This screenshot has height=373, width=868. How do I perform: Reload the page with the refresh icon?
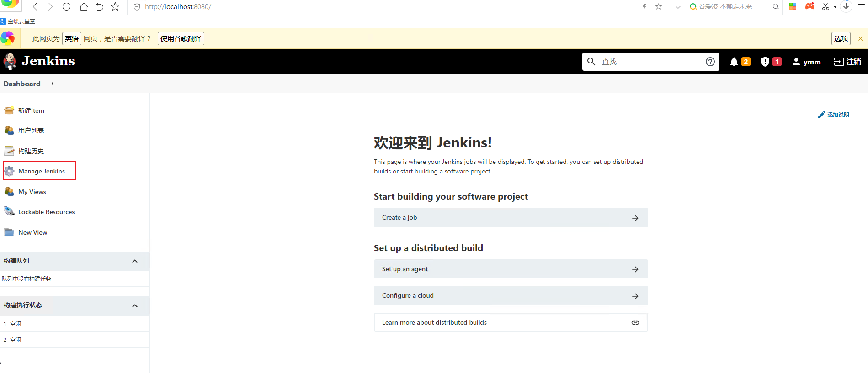(x=67, y=6)
